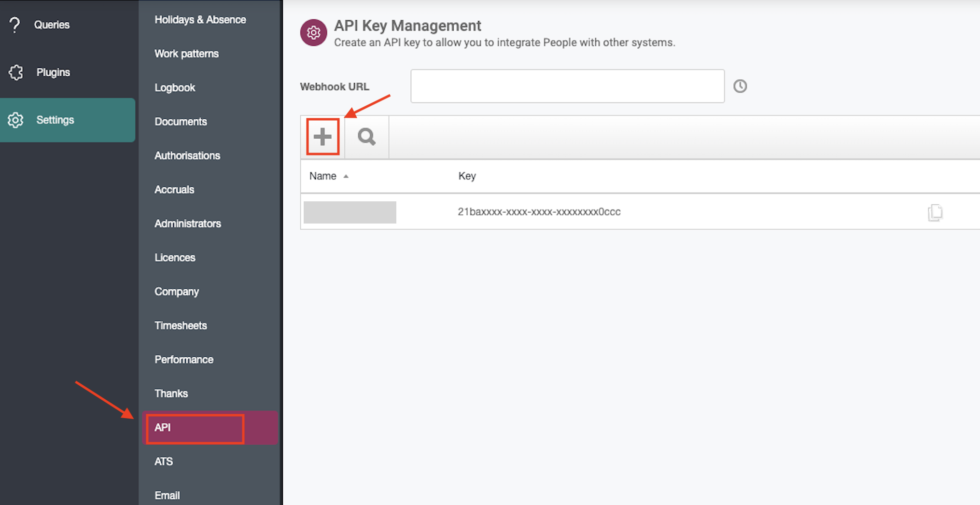This screenshot has height=505, width=980.
Task: Open the Timesheets settings section
Action: [x=181, y=326]
